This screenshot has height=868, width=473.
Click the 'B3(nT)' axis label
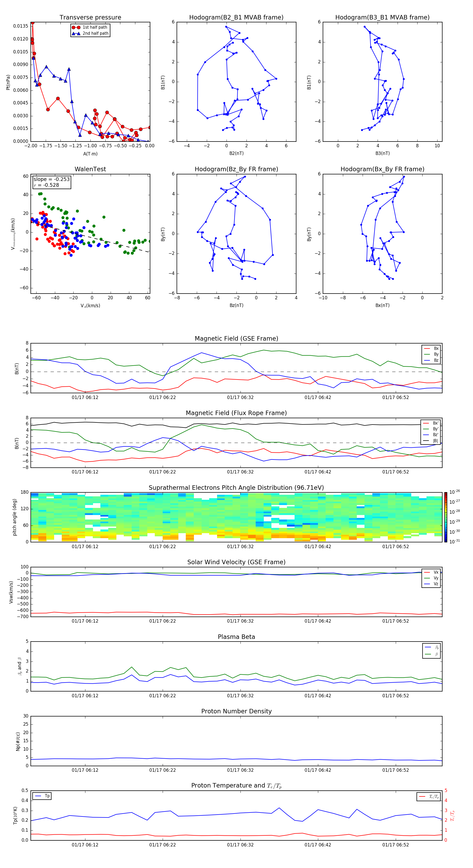pyautogui.click(x=382, y=153)
